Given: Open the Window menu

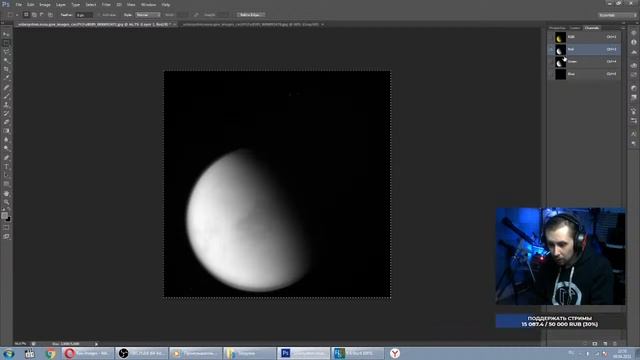Looking at the screenshot, I should tap(148, 4).
